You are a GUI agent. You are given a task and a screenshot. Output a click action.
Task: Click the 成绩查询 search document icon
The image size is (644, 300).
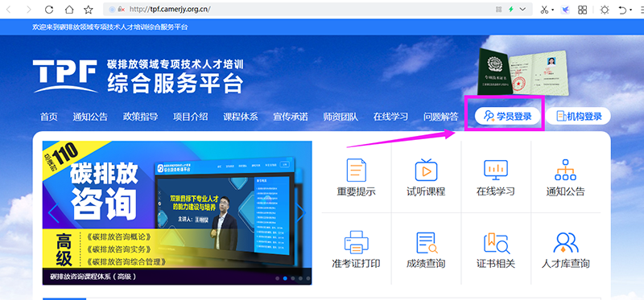point(427,243)
